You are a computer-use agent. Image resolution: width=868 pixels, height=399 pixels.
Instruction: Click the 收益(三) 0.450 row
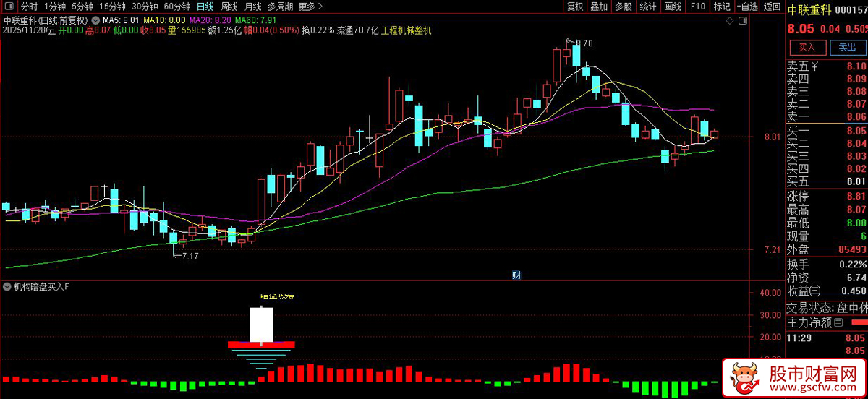(827, 291)
